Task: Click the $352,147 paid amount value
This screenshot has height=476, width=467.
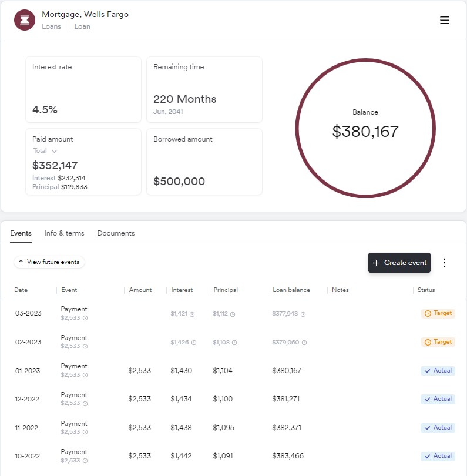Action: (x=55, y=166)
